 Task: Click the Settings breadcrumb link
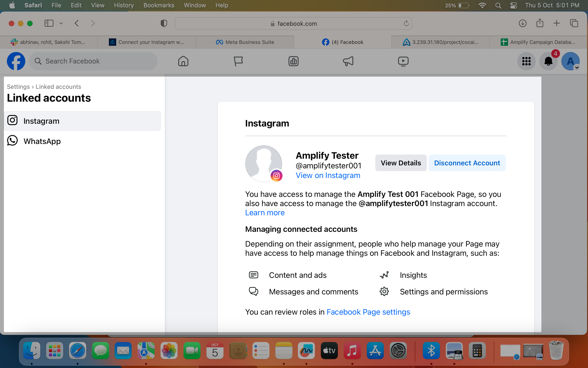(x=18, y=87)
